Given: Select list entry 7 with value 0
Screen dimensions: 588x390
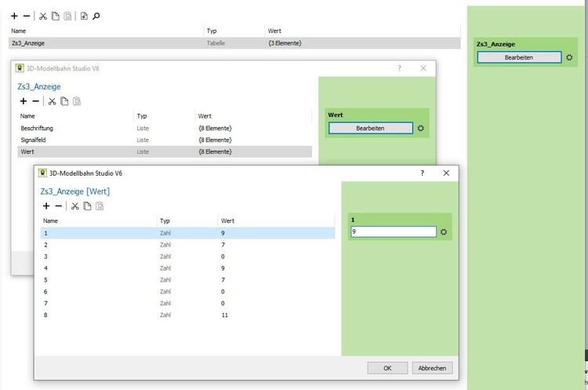Looking at the screenshot, I should pos(187,303).
